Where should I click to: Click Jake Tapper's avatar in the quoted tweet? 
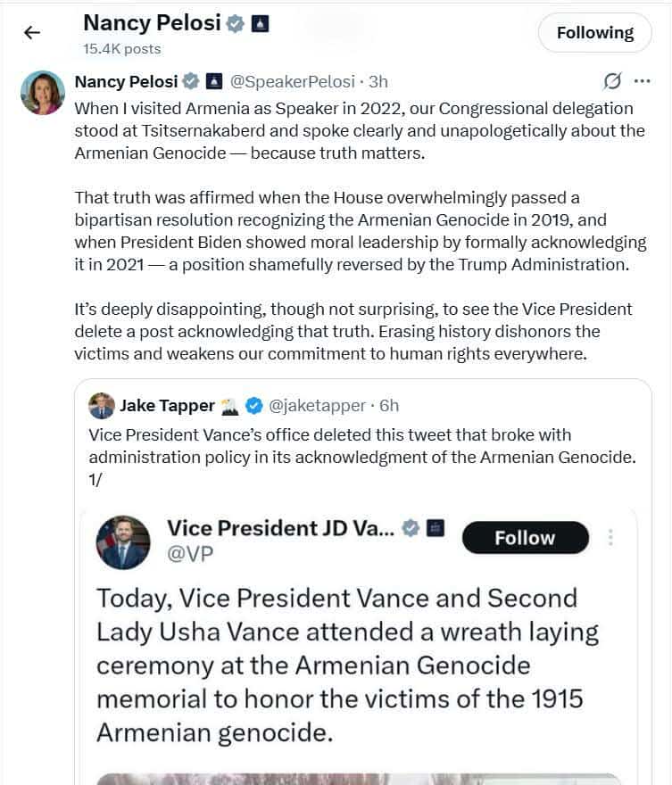pyautogui.click(x=101, y=406)
